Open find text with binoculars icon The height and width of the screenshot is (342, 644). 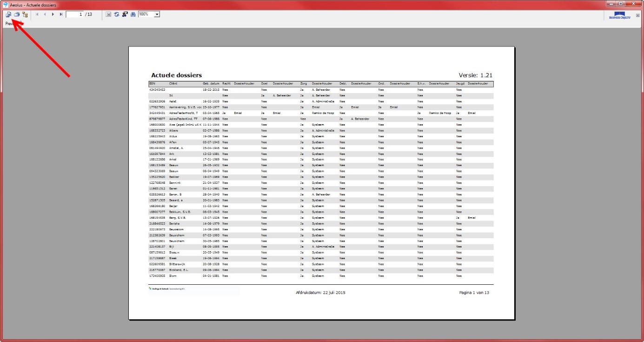(x=133, y=14)
